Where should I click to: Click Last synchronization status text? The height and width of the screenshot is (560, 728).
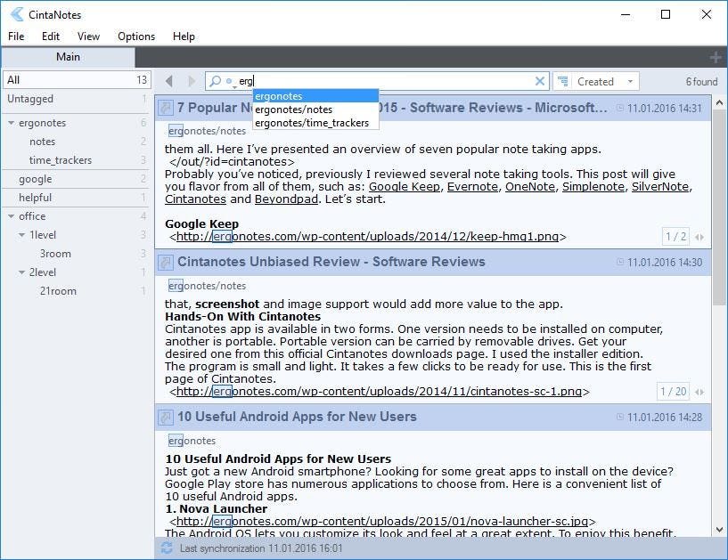(261, 548)
